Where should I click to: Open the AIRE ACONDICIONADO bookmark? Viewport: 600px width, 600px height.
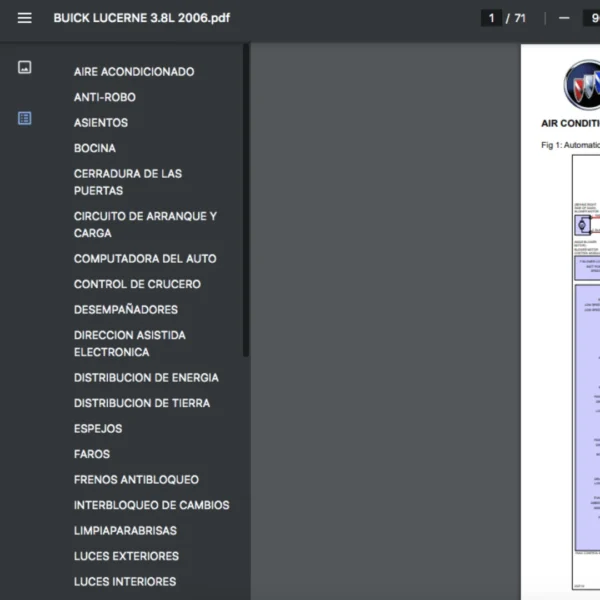click(x=134, y=72)
